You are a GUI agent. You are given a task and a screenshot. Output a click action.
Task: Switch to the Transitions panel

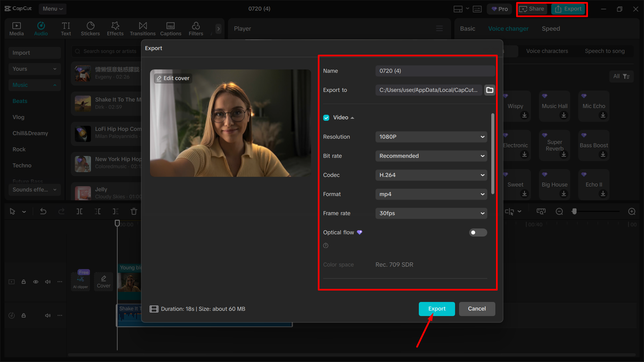(143, 29)
